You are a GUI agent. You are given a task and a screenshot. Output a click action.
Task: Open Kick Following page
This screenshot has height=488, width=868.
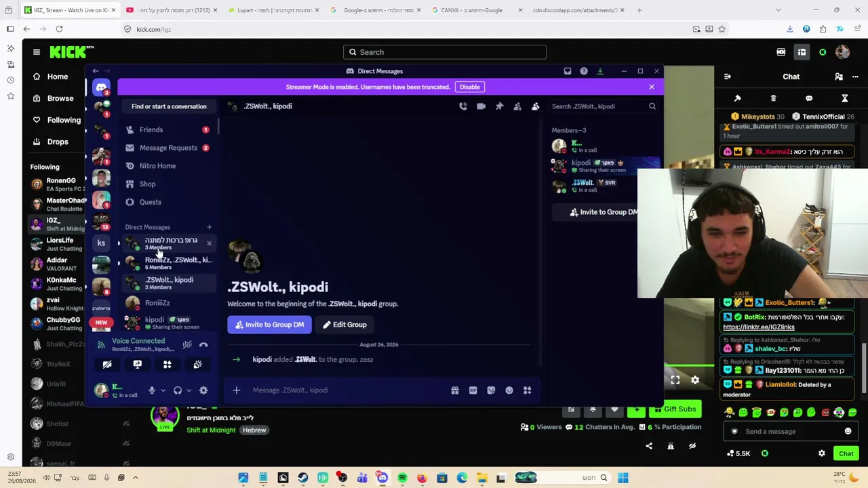tap(56, 120)
